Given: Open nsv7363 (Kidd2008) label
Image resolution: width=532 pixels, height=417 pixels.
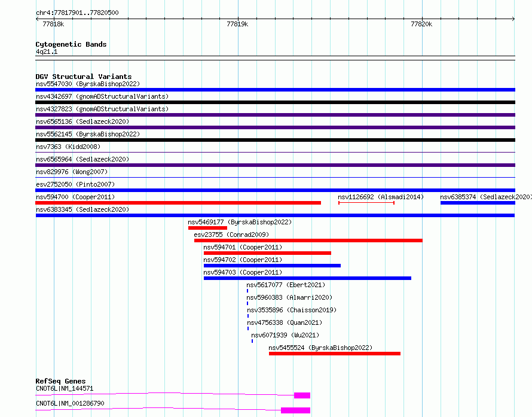Looking at the screenshot, I should 68,147.
